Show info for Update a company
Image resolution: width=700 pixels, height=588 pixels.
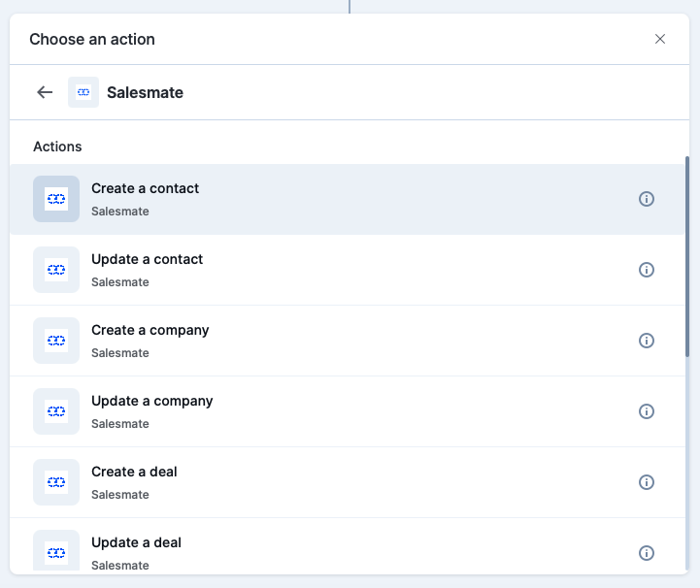[646, 411]
